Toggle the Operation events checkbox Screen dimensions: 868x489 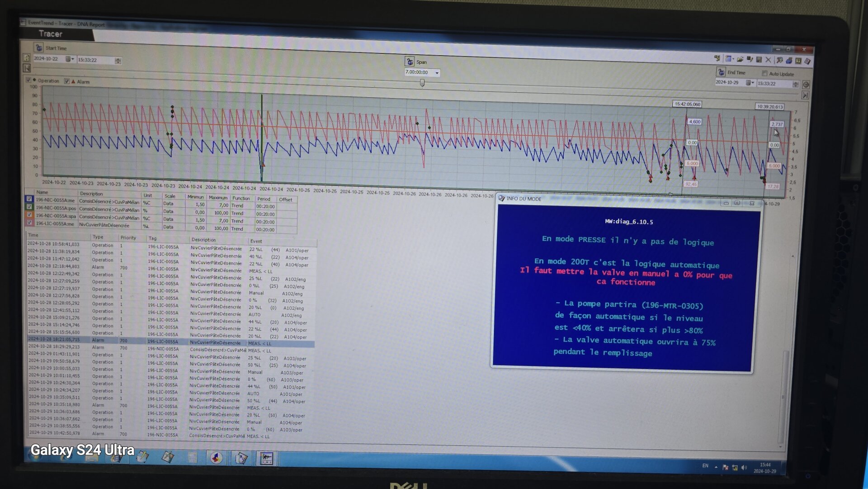(x=28, y=80)
